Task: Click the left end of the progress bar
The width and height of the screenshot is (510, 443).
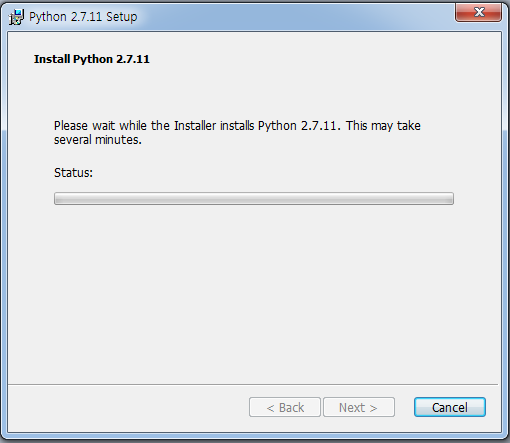Action: coord(58,199)
